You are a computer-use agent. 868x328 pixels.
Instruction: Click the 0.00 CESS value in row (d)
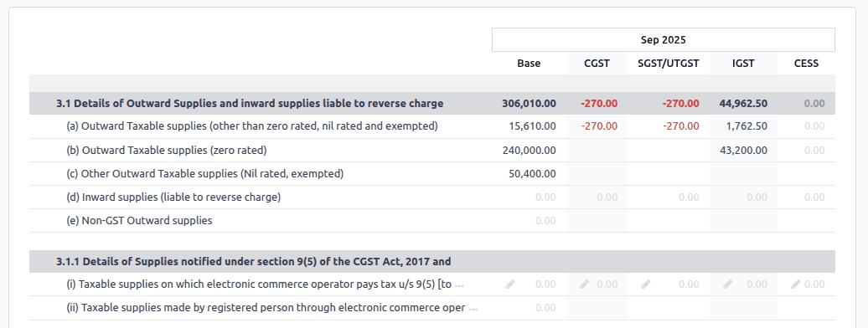coord(815,197)
